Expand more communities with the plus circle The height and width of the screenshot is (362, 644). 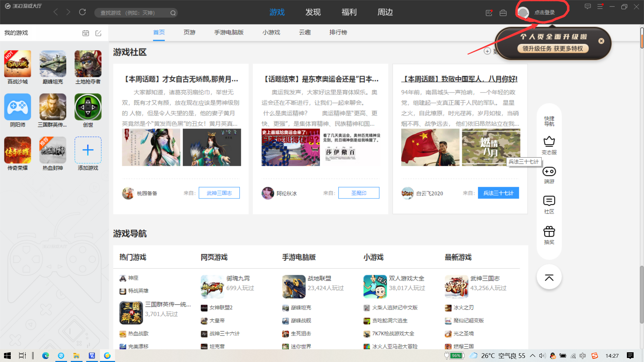488,51
